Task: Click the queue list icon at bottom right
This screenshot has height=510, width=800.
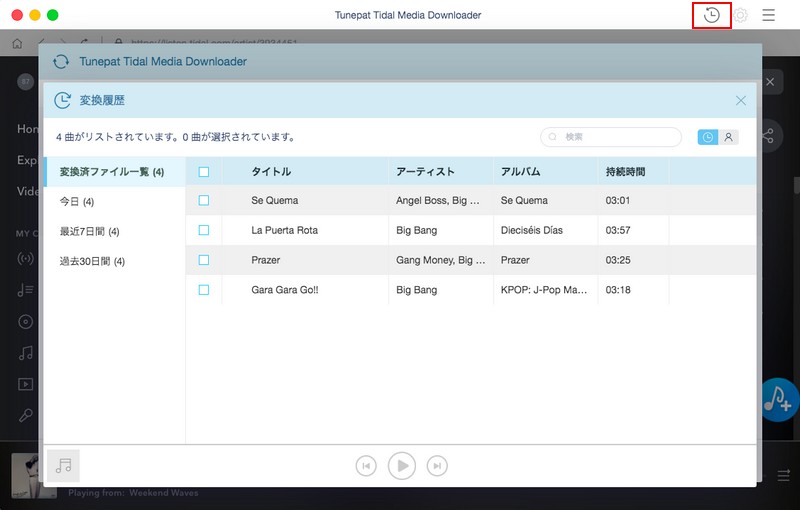Action: 784,476
